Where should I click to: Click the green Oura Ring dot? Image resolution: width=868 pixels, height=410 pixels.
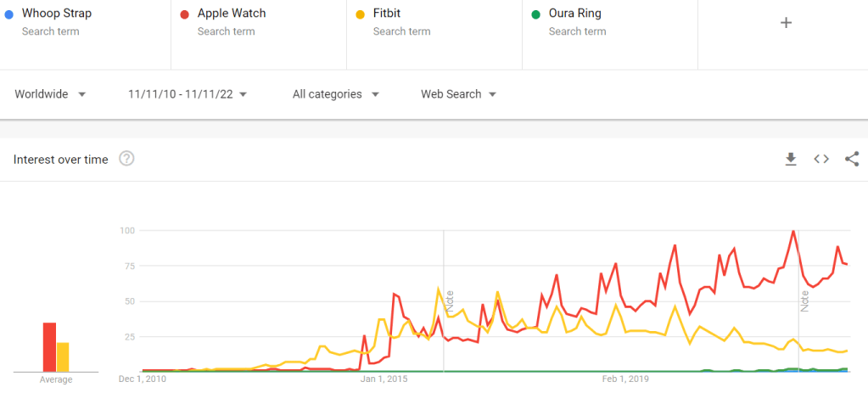point(536,14)
